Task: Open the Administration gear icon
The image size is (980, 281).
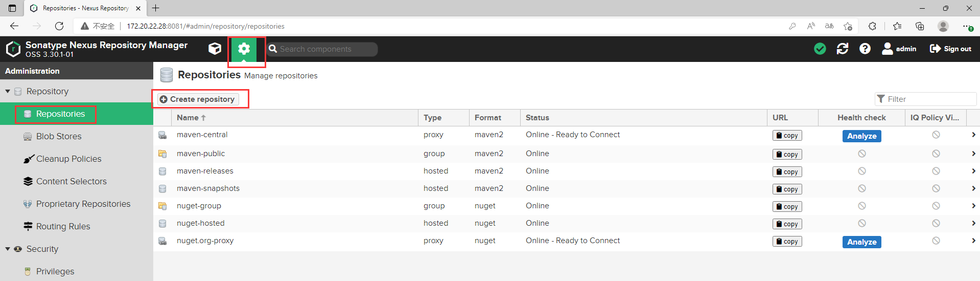Action: pyautogui.click(x=244, y=49)
